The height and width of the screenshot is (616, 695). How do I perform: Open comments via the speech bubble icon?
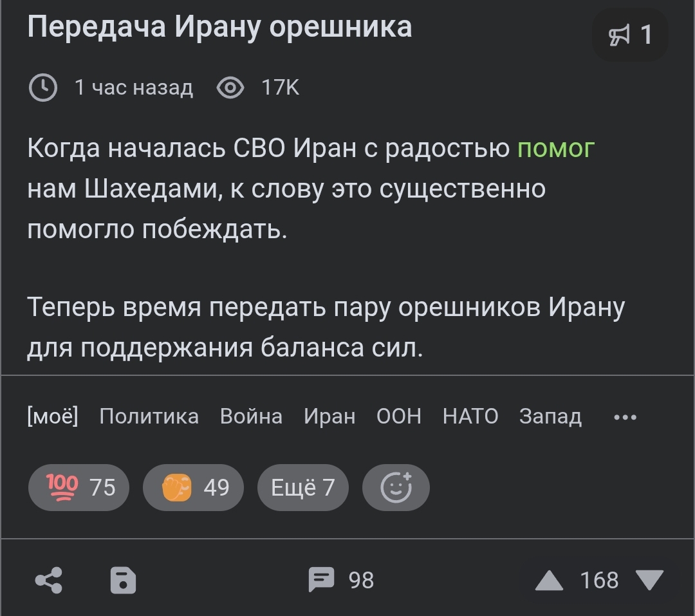tap(322, 580)
